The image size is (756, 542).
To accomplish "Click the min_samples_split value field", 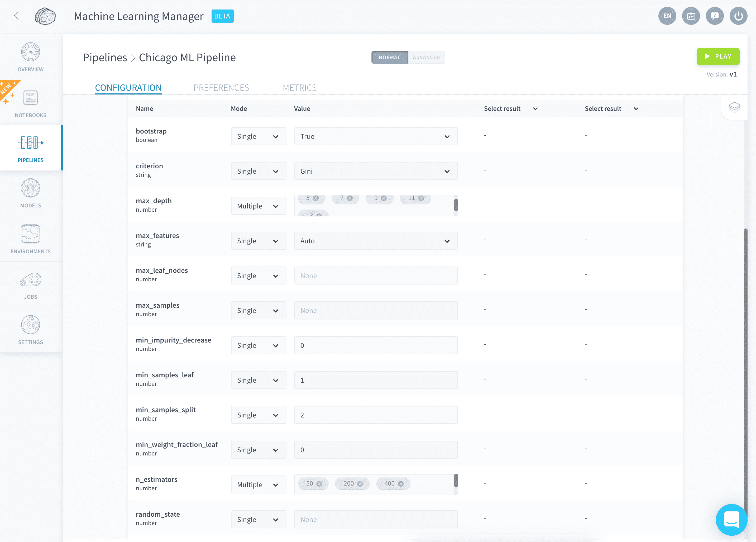I will click(x=376, y=415).
